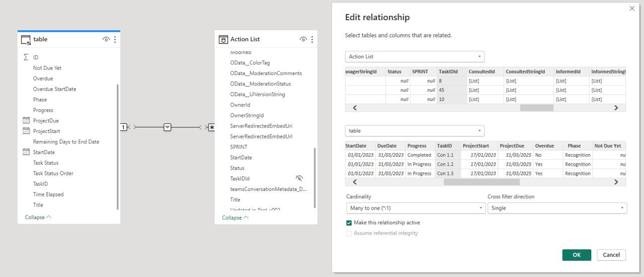Select OwnerStringId field in Action List

pos(247,115)
